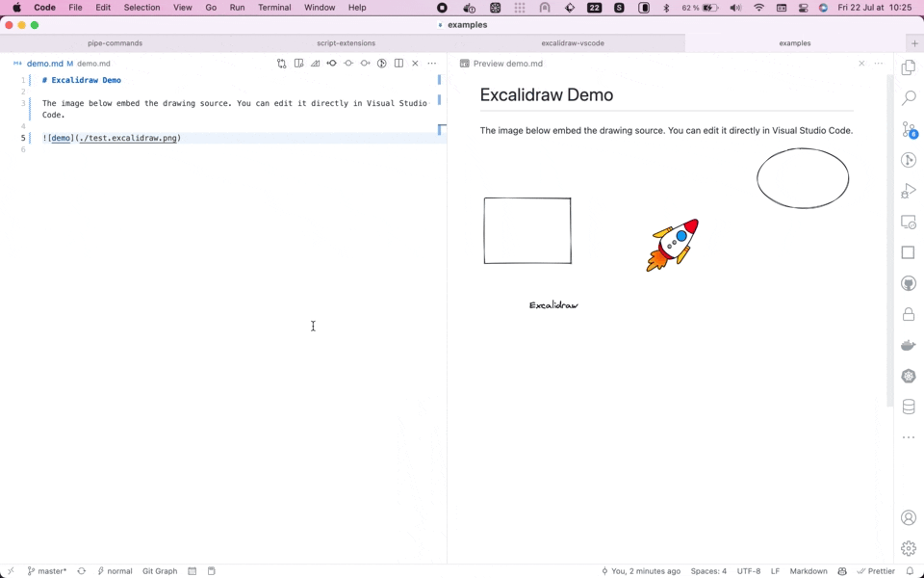The width and height of the screenshot is (924, 578).
Task: Click the split editor right icon
Action: pos(398,64)
